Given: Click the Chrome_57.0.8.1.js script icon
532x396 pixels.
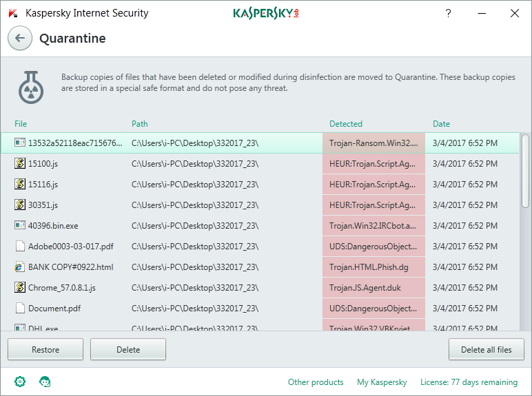Looking at the screenshot, I should [20, 287].
